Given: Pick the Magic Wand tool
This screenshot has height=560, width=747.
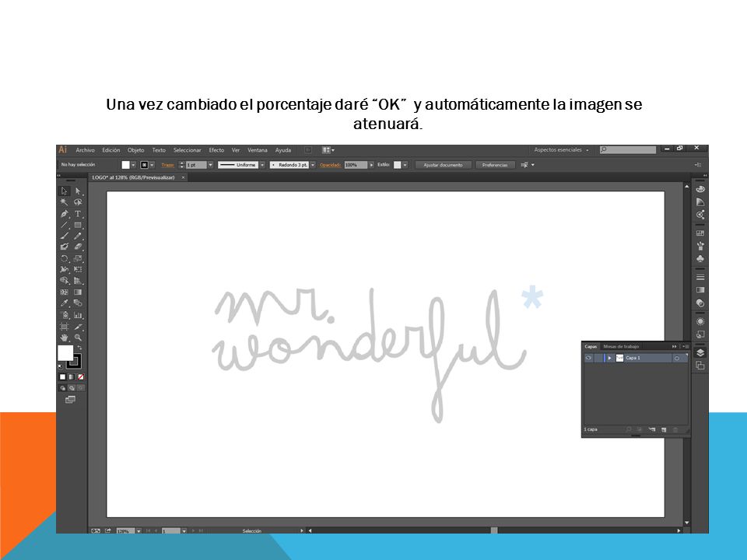Looking at the screenshot, I should [x=65, y=202].
